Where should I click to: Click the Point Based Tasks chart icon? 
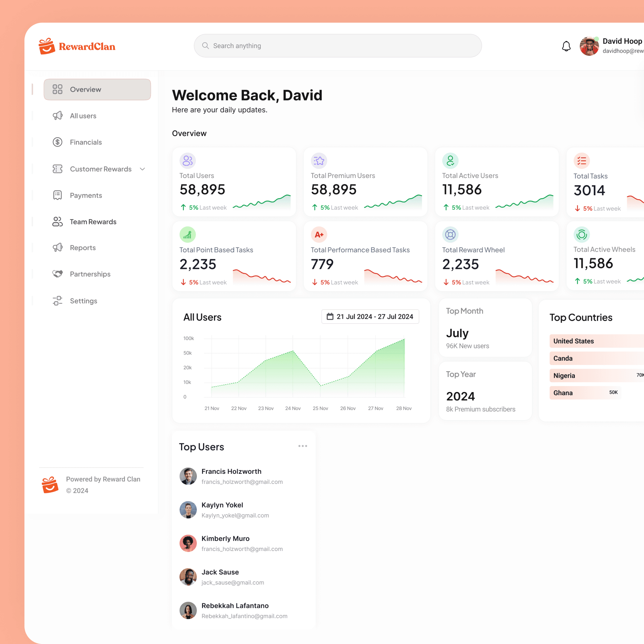187,235
